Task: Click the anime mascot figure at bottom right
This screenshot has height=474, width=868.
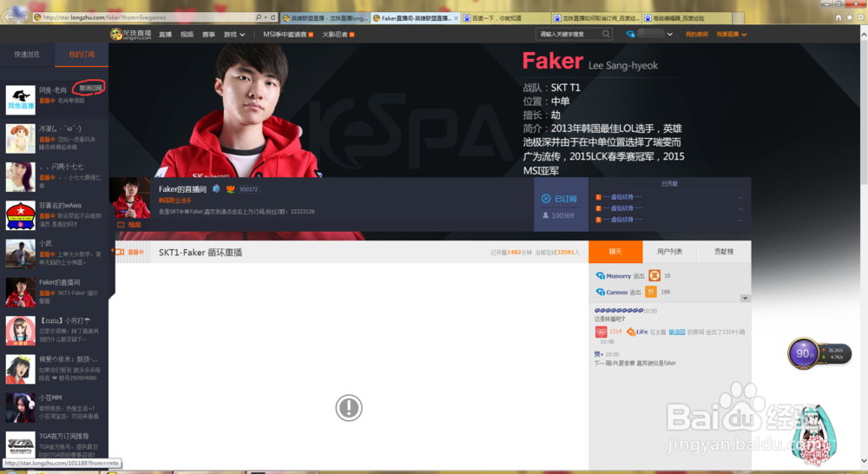Action: [x=814, y=435]
